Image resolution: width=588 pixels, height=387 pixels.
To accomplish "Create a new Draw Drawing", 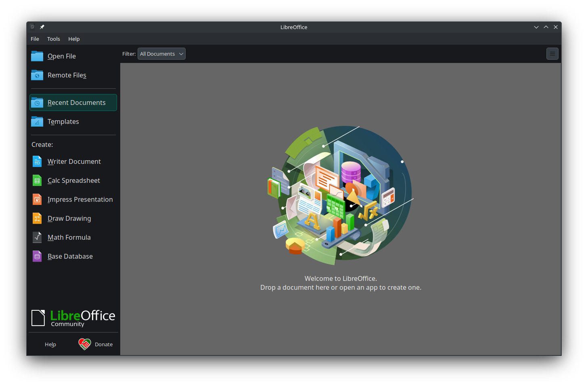I will click(x=73, y=218).
